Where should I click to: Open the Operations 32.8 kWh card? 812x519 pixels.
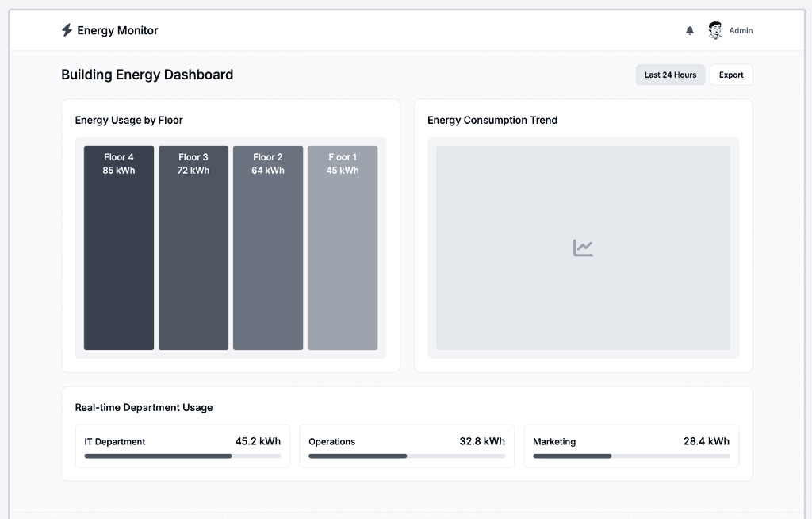point(407,446)
